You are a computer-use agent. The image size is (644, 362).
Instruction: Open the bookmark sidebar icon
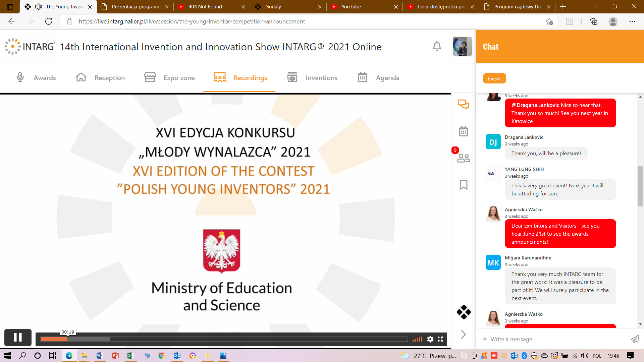464,185
